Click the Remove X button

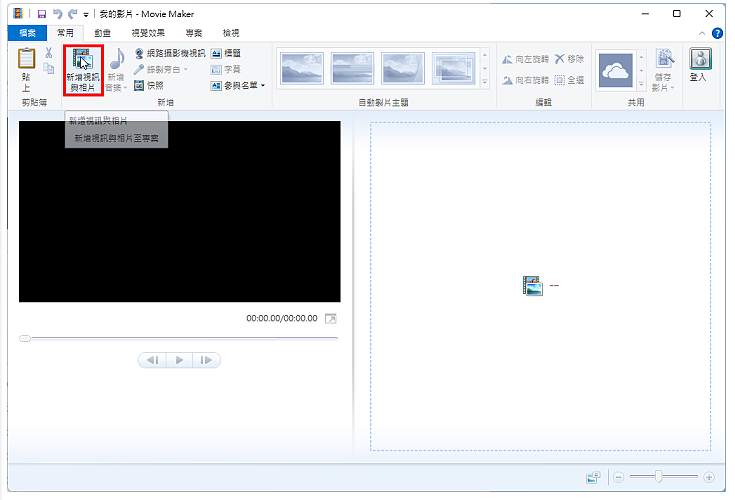[569, 59]
